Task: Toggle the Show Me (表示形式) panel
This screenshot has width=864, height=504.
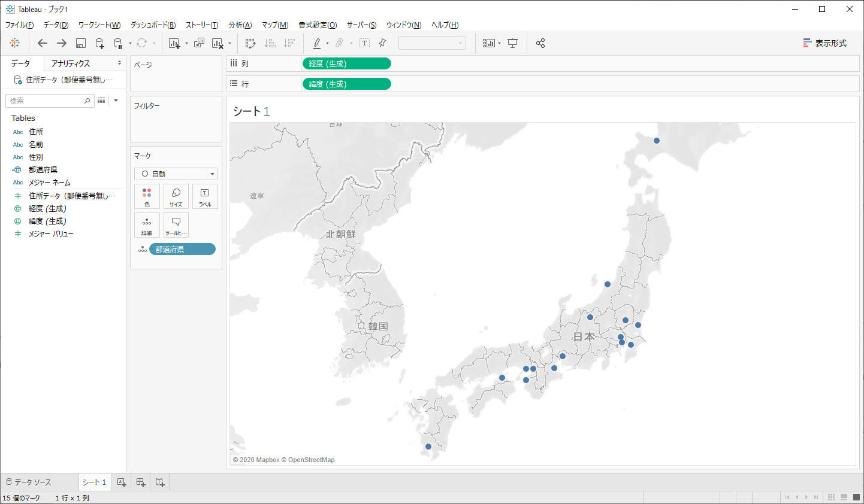Action: (x=825, y=43)
